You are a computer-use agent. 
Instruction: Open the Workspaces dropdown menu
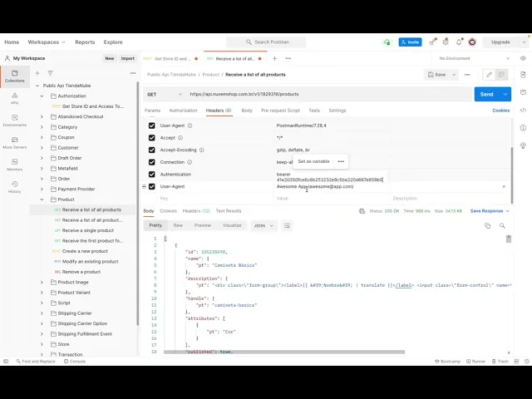pyautogui.click(x=47, y=42)
